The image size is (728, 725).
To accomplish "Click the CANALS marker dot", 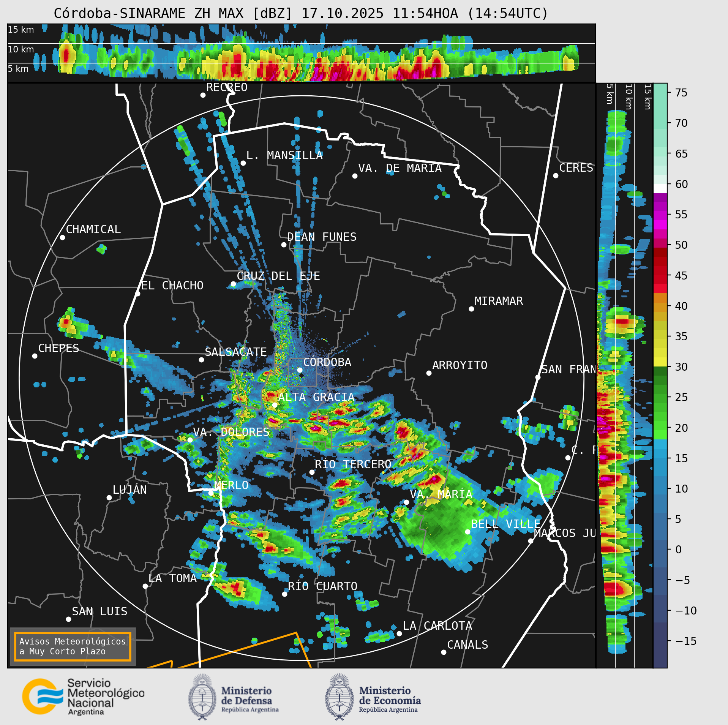I will 444,652.
